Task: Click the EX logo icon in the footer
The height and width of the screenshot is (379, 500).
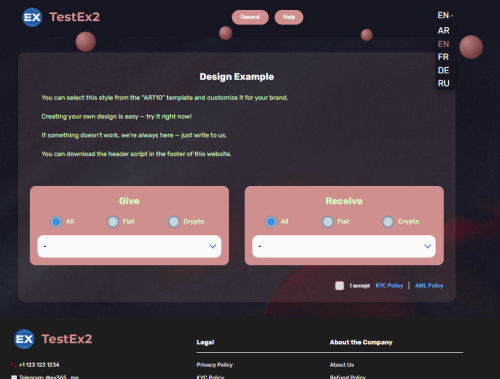Action: point(24,339)
